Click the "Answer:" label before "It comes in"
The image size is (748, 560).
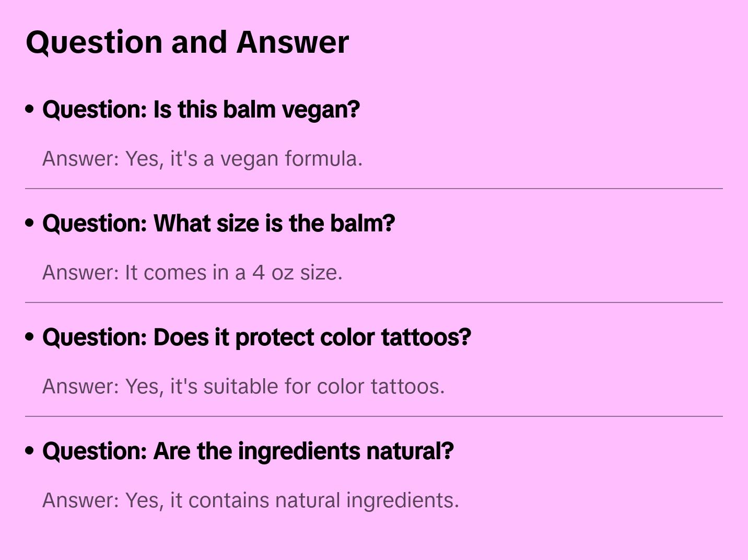tap(81, 273)
